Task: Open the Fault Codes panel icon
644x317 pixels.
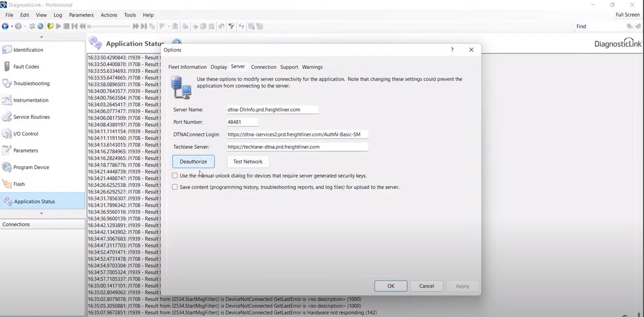Action: tap(7, 66)
